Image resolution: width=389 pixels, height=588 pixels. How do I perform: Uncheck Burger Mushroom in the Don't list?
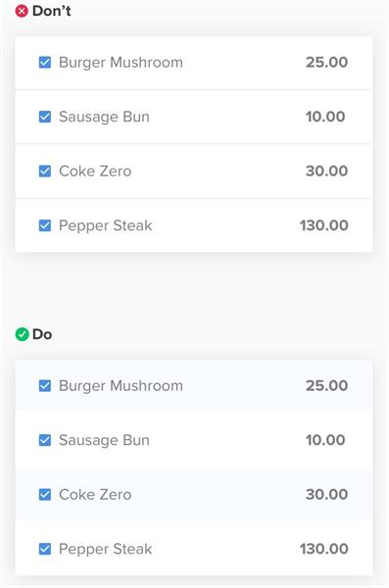[45, 63]
